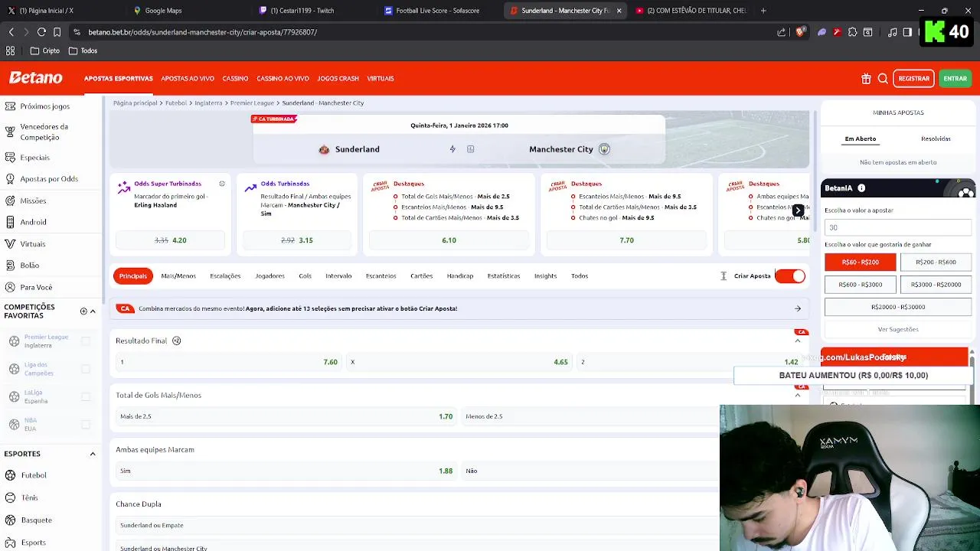Open the Virtuais trophy icon
The height and width of the screenshot is (551, 980).
click(10, 244)
